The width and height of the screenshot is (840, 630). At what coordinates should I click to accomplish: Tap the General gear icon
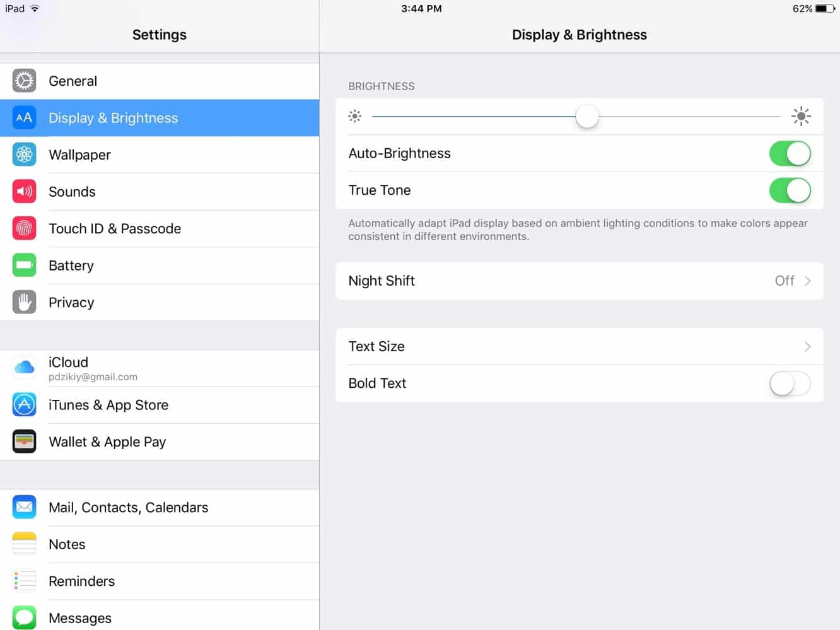(x=24, y=81)
